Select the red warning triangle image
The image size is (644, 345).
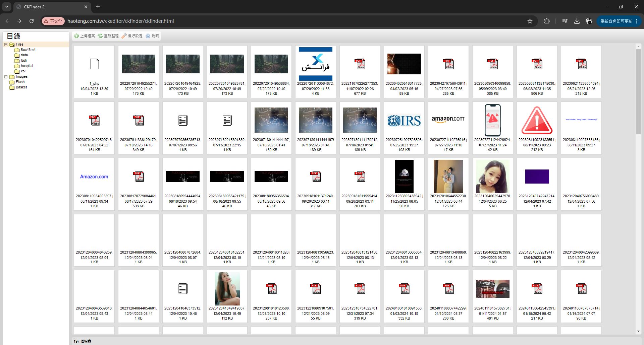click(537, 120)
